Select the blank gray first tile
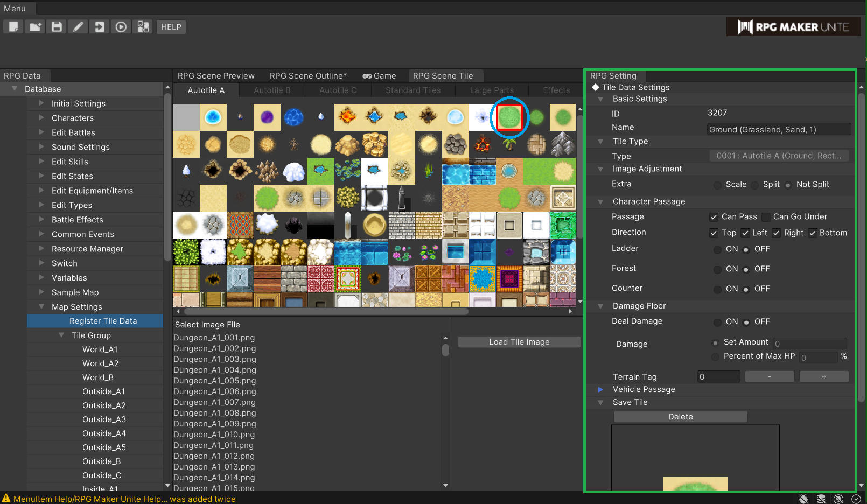 [186, 117]
